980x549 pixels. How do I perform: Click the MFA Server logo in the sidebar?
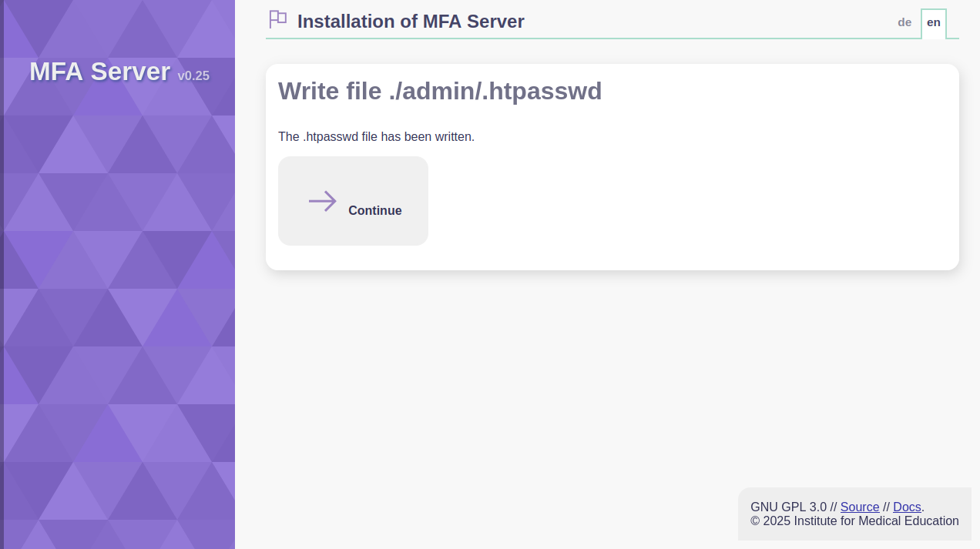tap(99, 72)
